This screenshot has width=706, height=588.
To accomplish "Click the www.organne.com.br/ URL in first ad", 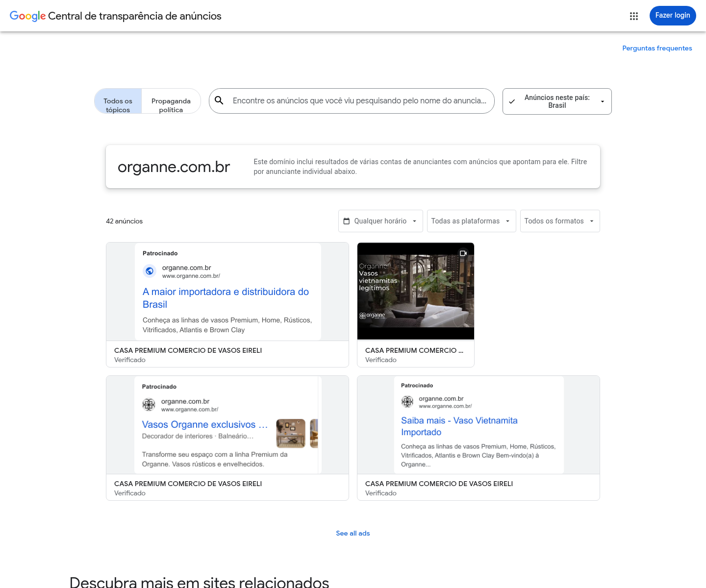I will [191, 276].
